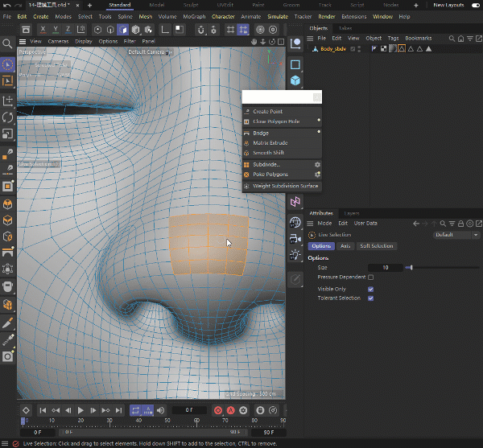Click the Move tool icon
The image size is (483, 448).
7,100
